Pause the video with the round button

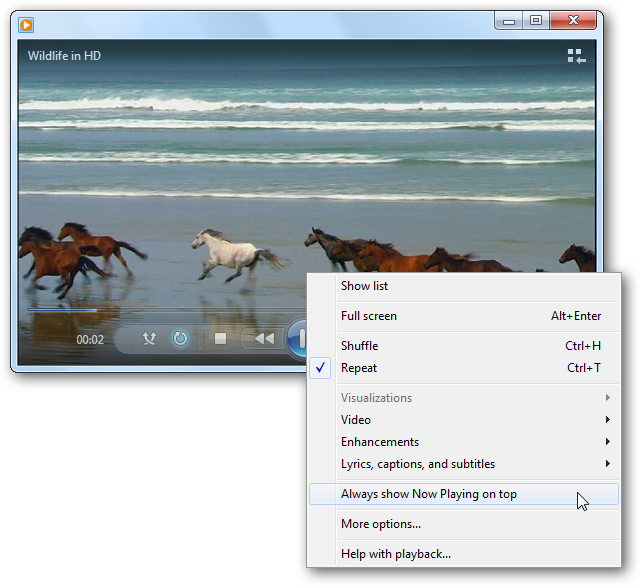tap(298, 338)
